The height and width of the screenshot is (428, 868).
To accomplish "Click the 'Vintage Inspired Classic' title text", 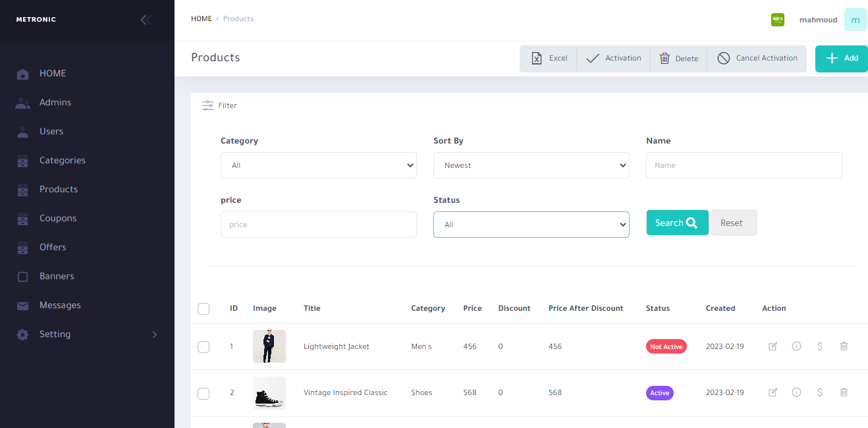I will tap(346, 393).
